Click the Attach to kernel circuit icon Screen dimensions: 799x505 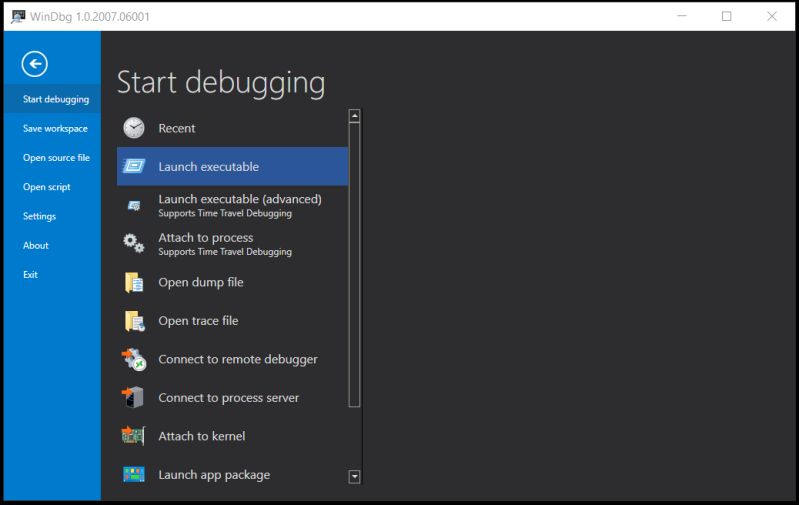tap(134, 436)
